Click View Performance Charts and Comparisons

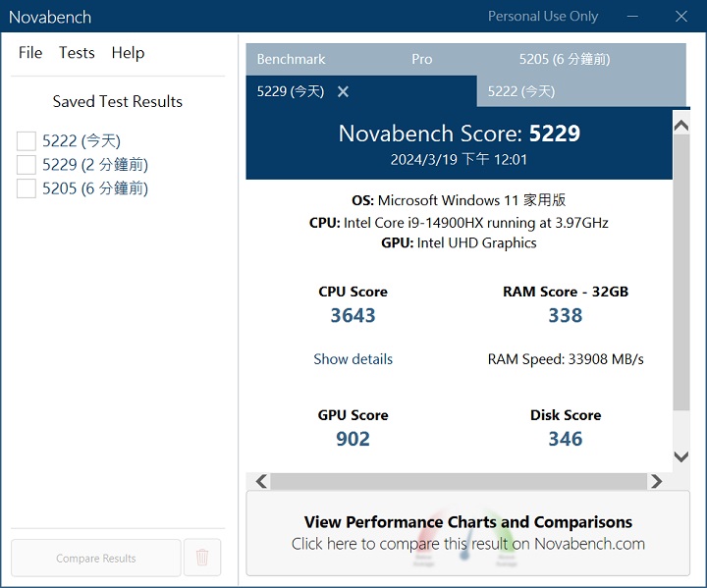467,533
